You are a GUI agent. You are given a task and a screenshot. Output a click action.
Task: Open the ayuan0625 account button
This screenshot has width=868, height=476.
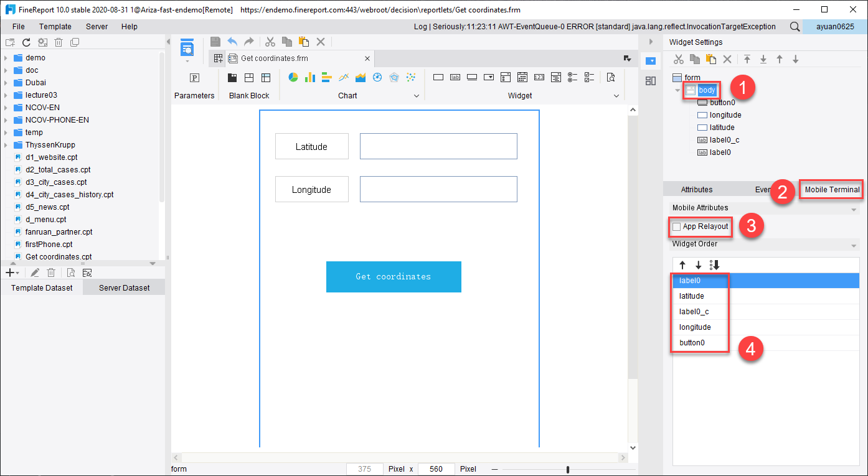tap(834, 27)
